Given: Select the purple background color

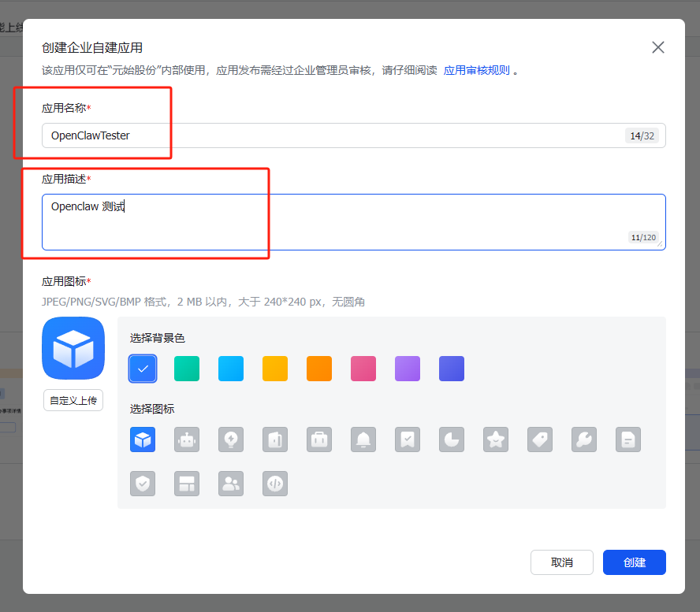Looking at the screenshot, I should [408, 369].
